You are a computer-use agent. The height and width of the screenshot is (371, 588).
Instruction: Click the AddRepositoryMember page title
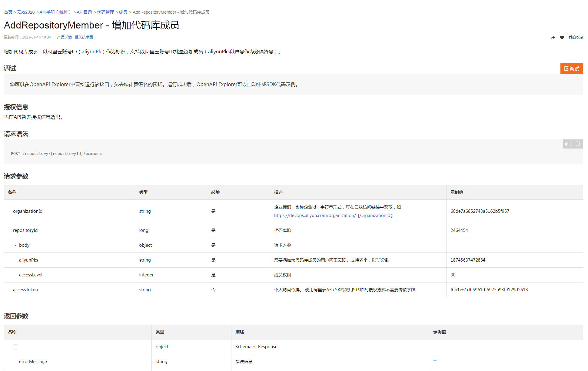click(91, 25)
